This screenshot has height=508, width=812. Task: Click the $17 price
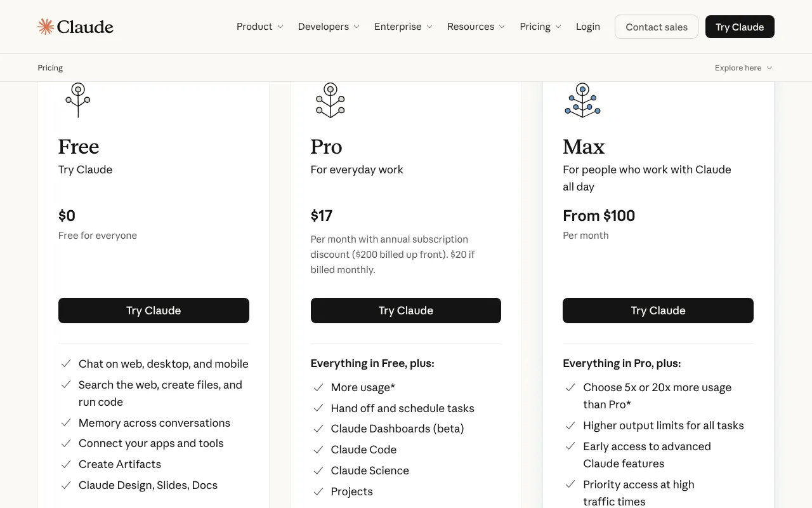point(322,216)
